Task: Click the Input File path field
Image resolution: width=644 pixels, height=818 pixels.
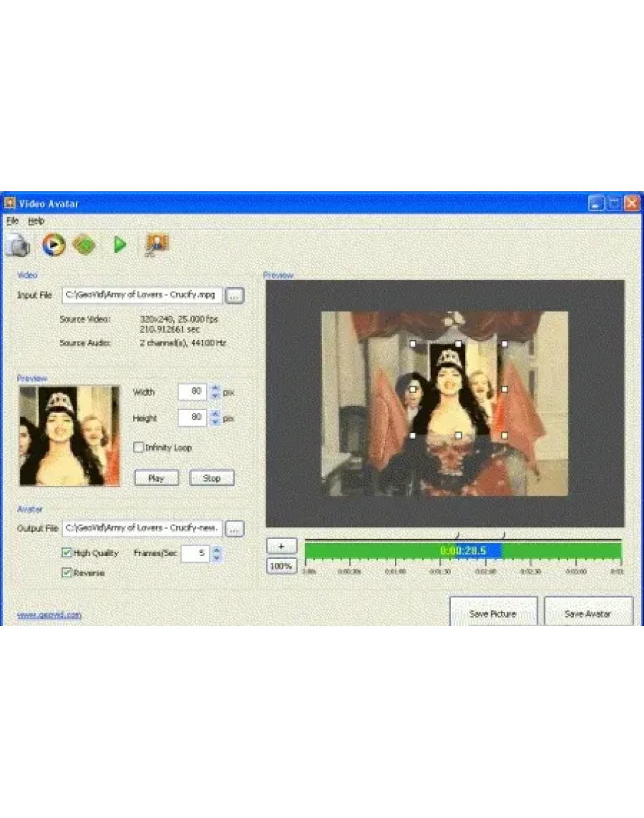Action: pyautogui.click(x=142, y=295)
